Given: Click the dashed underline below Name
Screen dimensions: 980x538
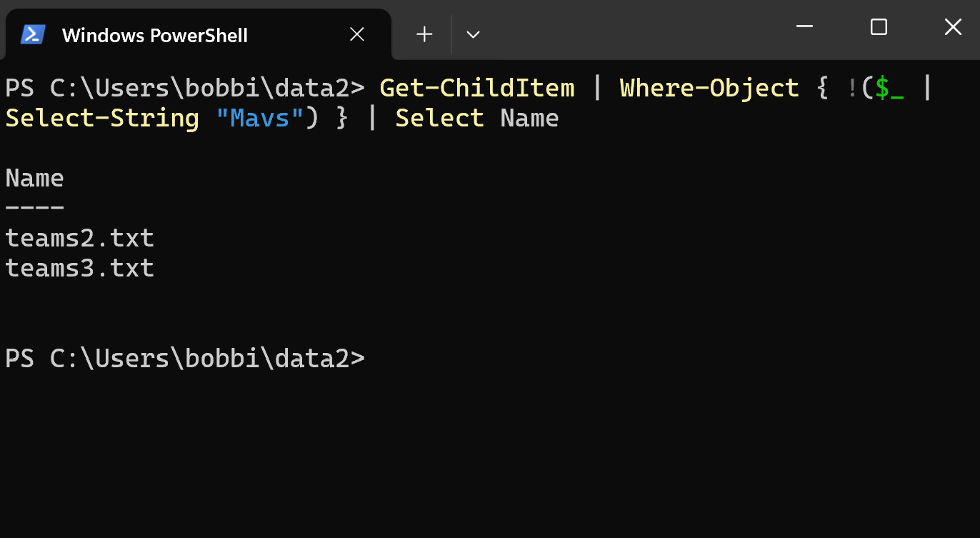Looking at the screenshot, I should point(34,207).
